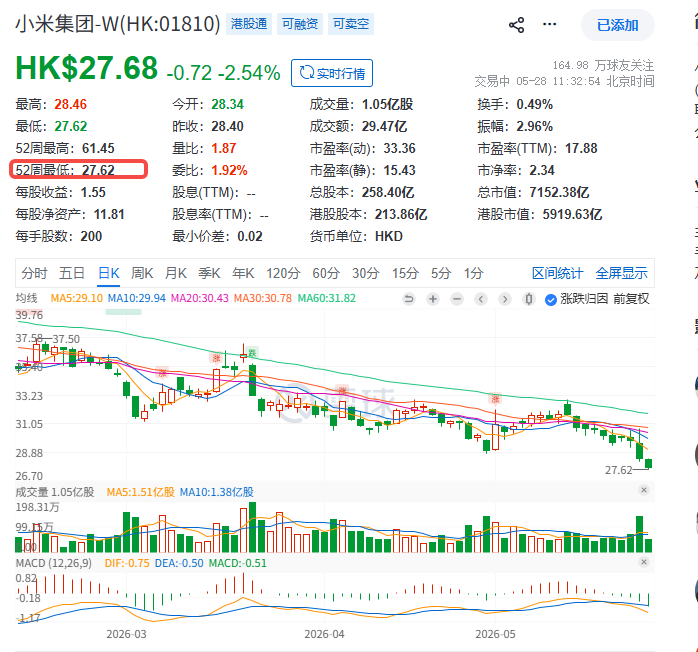
Task: Click the 可卖空 tag
Action: coord(351,24)
